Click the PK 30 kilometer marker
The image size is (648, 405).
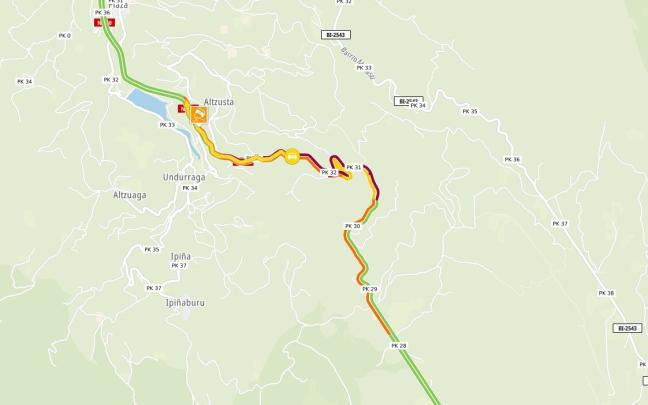tap(353, 226)
